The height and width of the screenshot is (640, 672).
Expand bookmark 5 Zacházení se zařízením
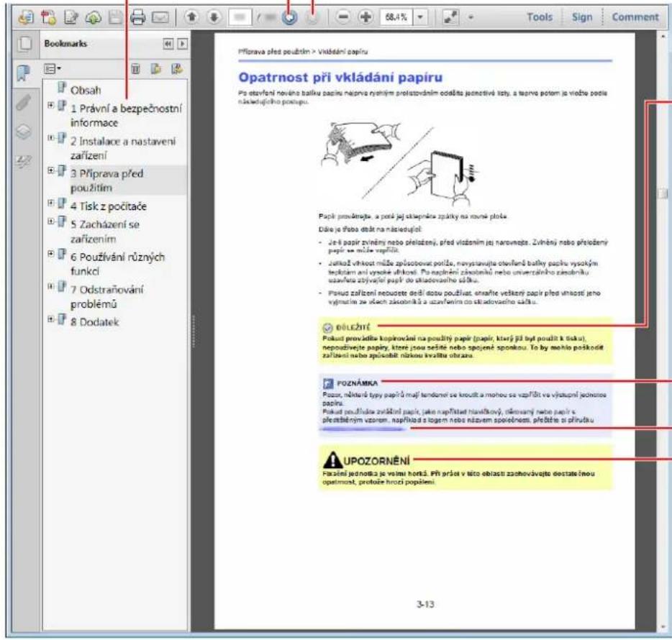[x=50, y=221]
